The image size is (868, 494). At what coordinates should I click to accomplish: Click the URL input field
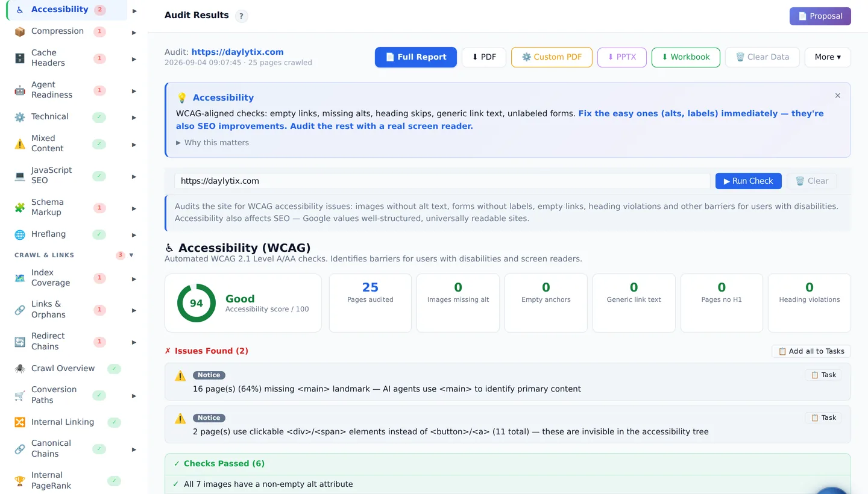[x=442, y=181]
